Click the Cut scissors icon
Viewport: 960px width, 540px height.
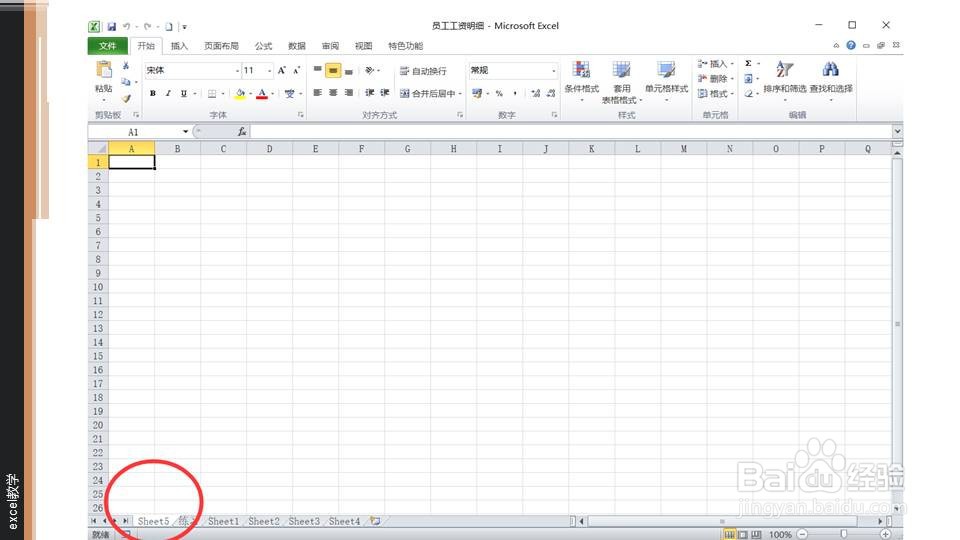point(126,66)
